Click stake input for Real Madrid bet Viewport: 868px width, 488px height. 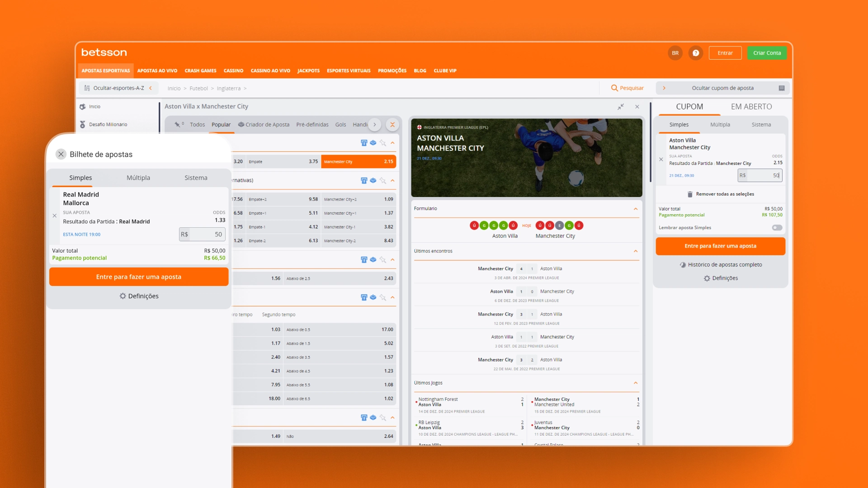[x=202, y=235]
